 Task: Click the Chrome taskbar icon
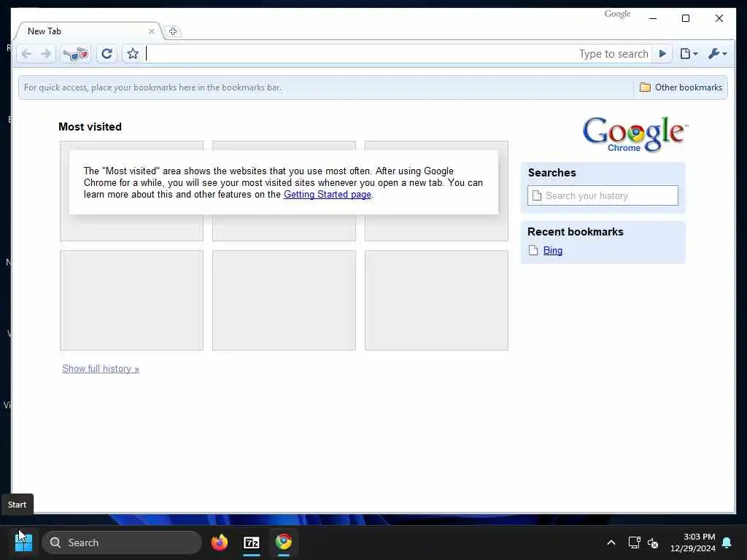pos(284,542)
